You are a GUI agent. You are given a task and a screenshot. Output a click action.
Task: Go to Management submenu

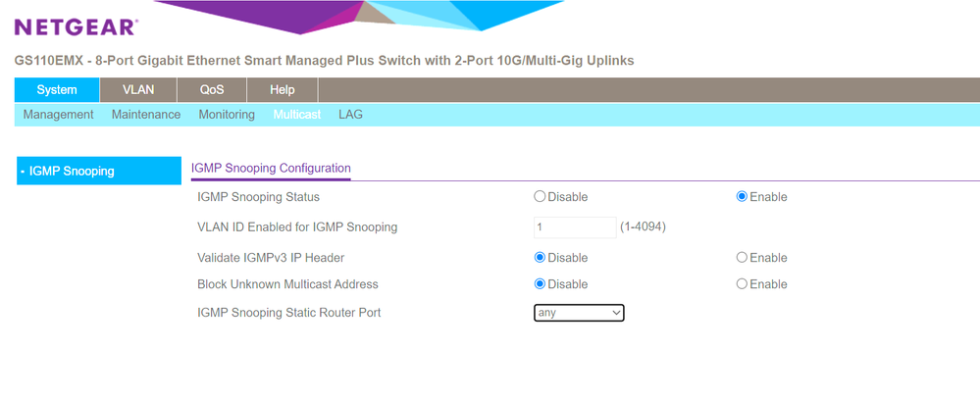pos(58,115)
